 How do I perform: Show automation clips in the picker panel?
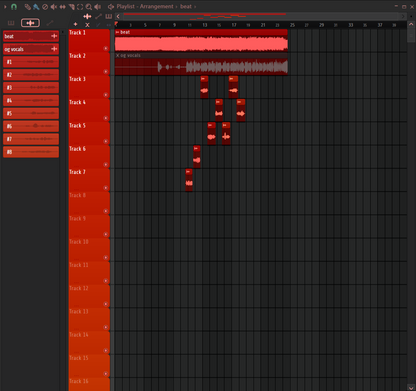pyautogui.click(x=50, y=23)
